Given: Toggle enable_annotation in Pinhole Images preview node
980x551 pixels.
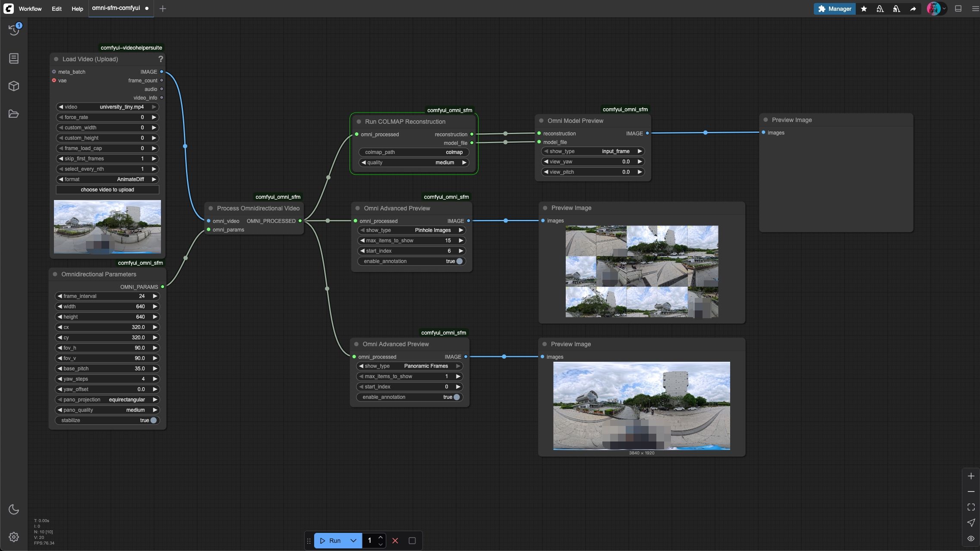Looking at the screenshot, I should click(412, 261).
